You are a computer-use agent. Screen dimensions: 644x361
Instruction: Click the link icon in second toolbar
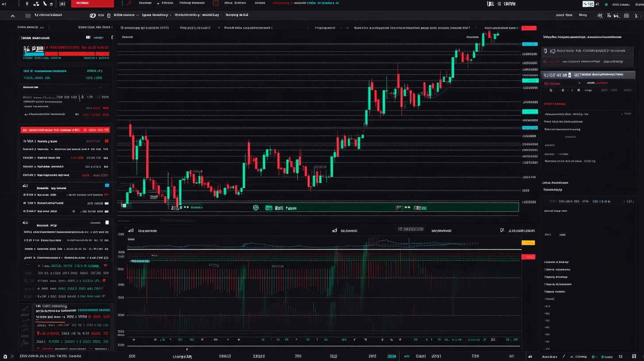pyautogui.click(x=92, y=15)
